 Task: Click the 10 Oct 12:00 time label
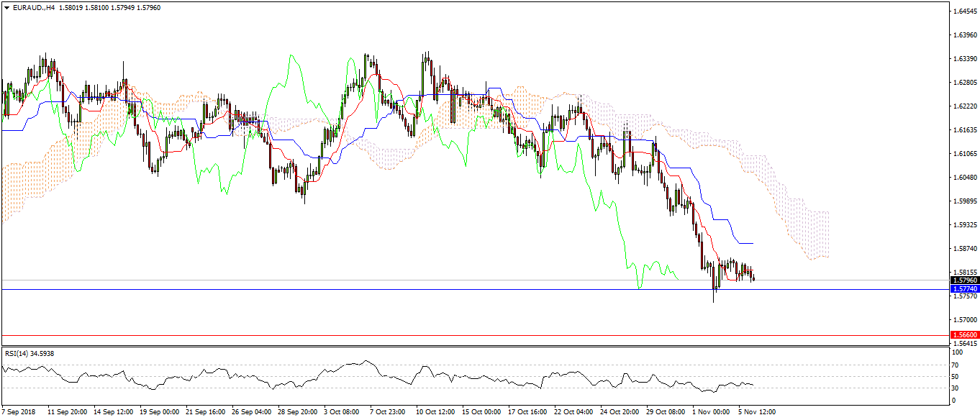coord(435,413)
